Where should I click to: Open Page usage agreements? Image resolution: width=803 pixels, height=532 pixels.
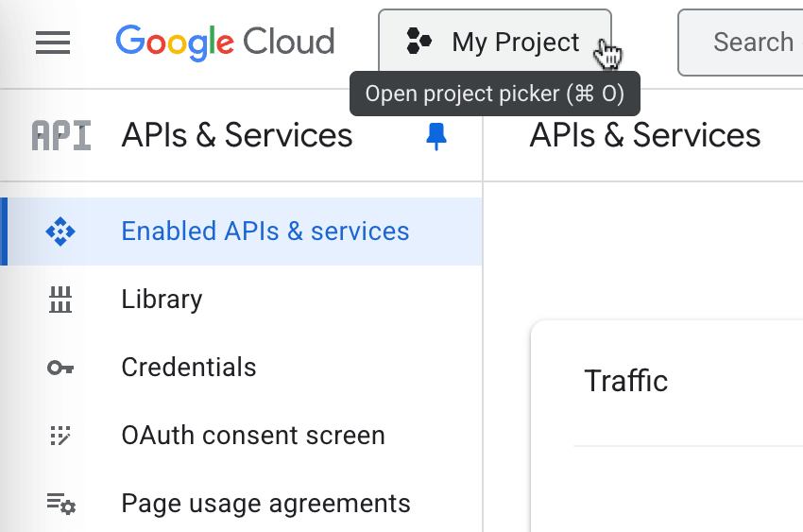(241, 504)
